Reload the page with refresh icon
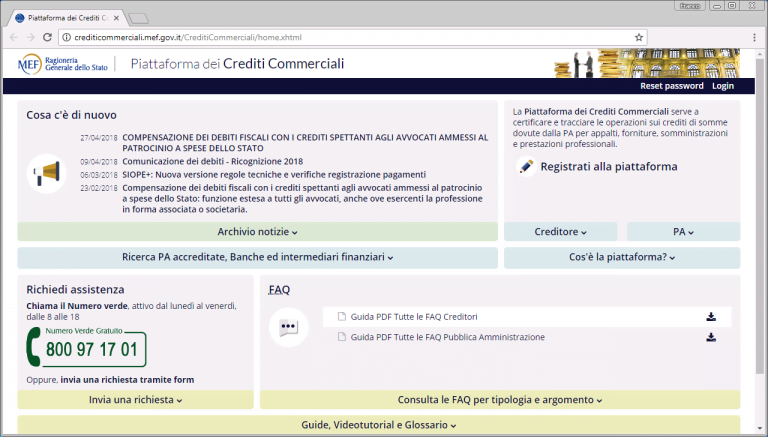The width and height of the screenshot is (768, 438). tap(47, 37)
